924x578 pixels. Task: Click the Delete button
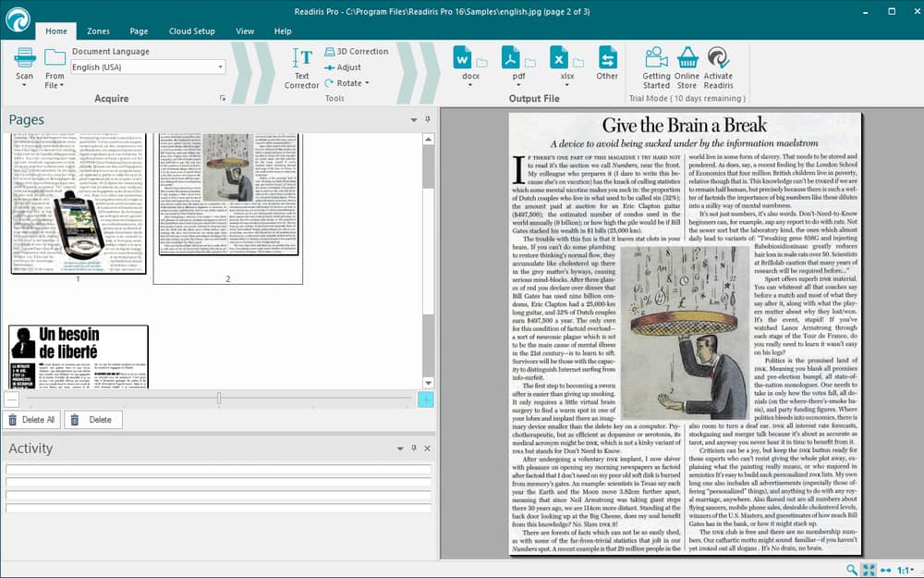point(93,420)
